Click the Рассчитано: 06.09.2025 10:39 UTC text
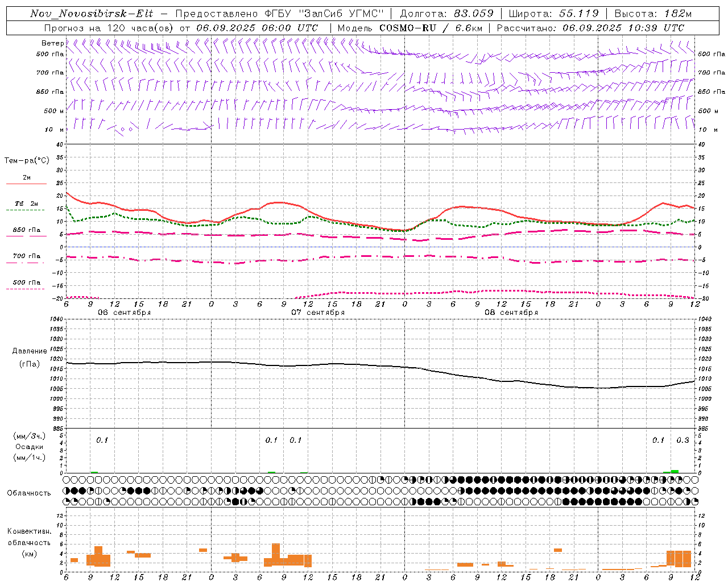This screenshot has width=728, height=582. click(x=590, y=28)
